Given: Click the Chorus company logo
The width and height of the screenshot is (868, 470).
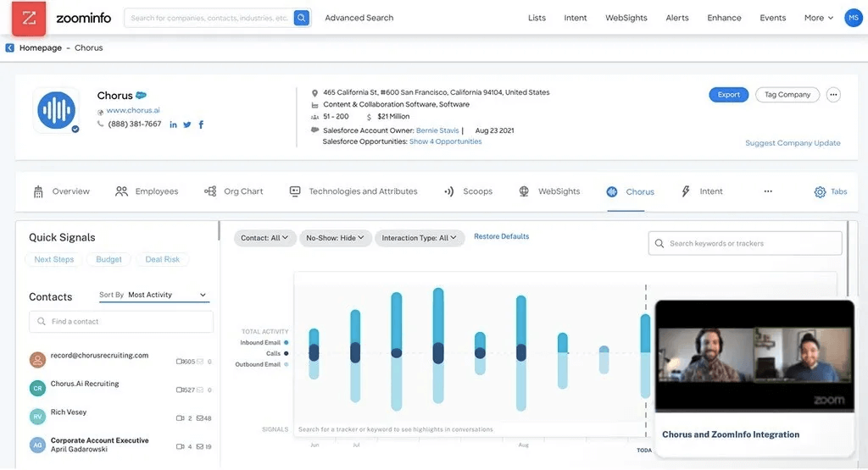Looking at the screenshot, I should coord(56,110).
